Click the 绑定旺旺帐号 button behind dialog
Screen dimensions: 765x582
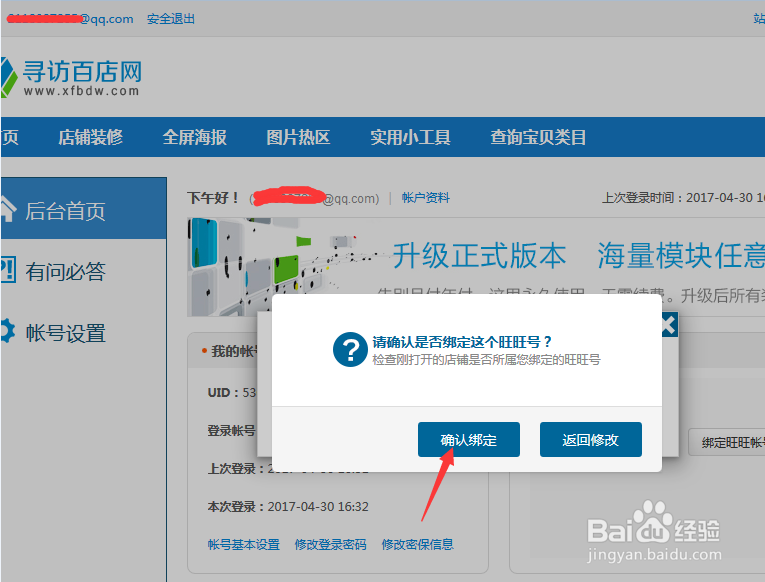coord(727,442)
